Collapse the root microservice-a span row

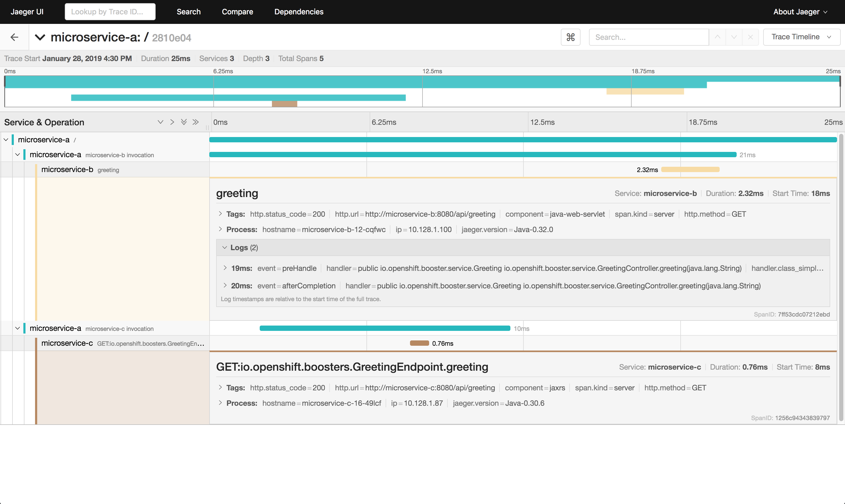[6, 140]
